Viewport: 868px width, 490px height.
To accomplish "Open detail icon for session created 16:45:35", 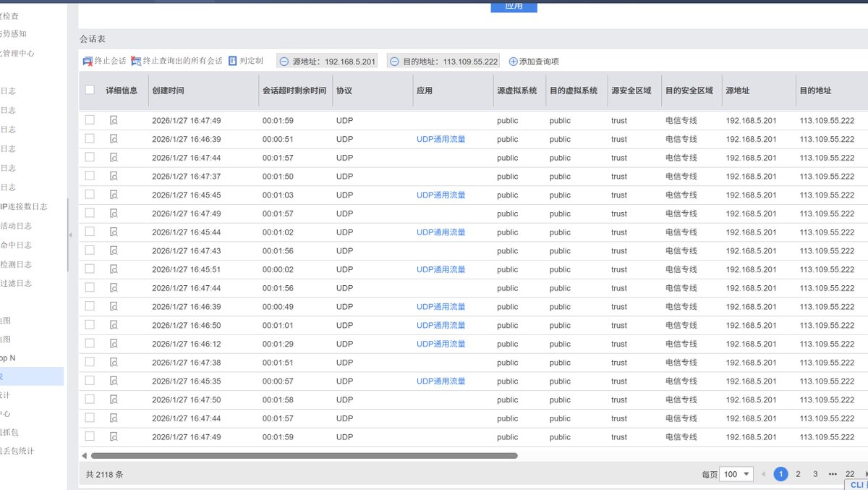I will [x=114, y=381].
